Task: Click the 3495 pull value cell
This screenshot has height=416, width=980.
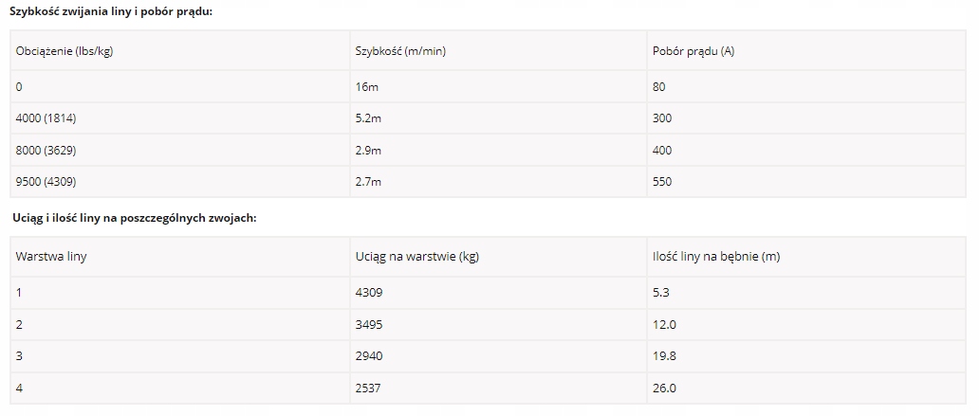Action: (x=369, y=324)
